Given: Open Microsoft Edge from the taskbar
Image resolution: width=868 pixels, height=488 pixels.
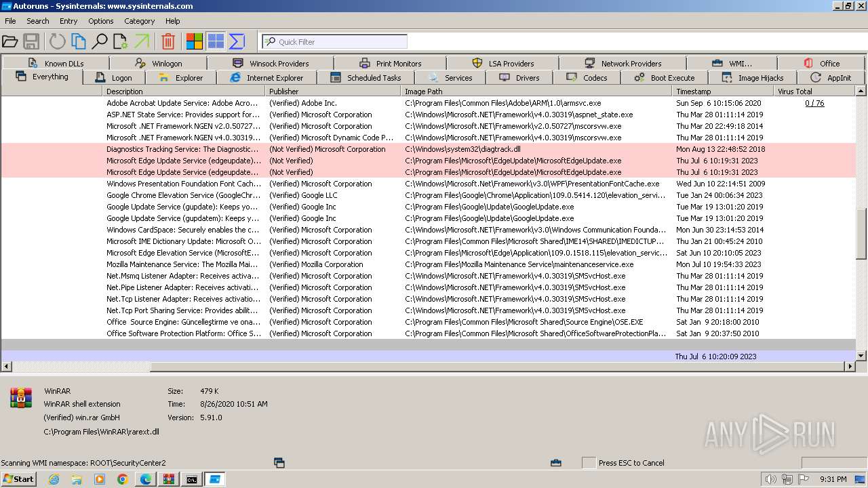Looking at the screenshot, I should coord(146,479).
